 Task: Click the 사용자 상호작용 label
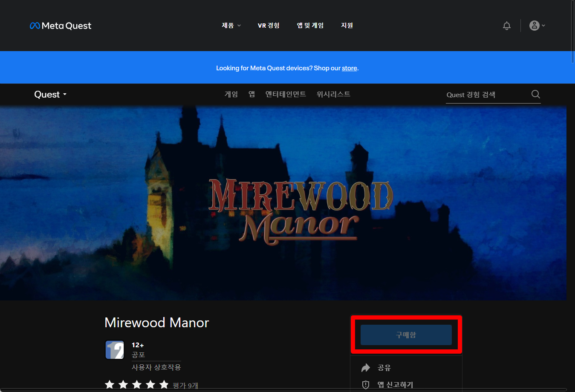click(x=156, y=367)
